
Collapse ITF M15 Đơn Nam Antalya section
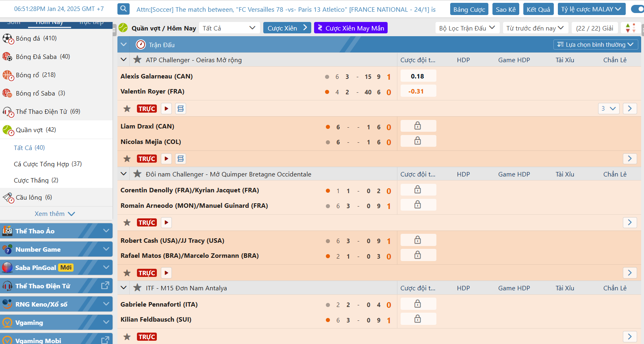[x=124, y=288]
